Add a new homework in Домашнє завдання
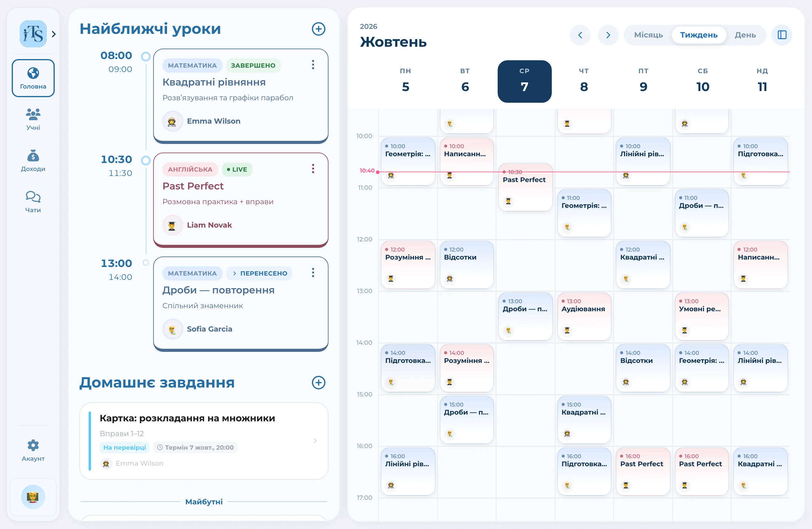The height and width of the screenshot is (529, 812). tap(318, 383)
